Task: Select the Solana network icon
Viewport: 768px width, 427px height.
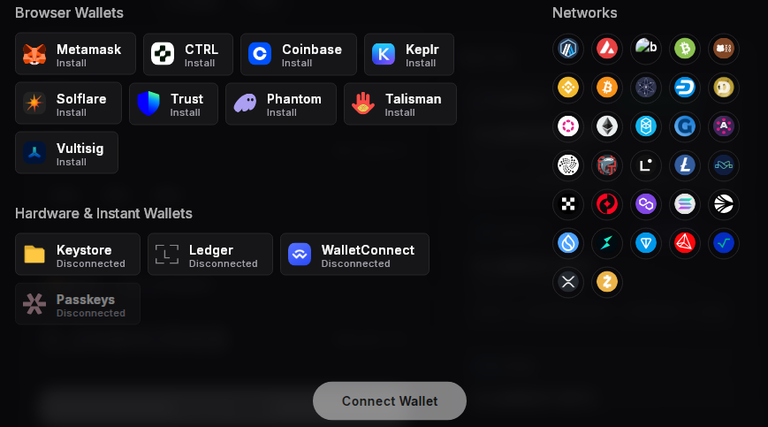Action: 685,204
